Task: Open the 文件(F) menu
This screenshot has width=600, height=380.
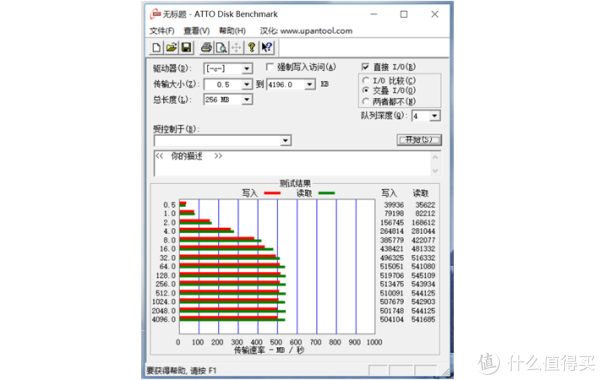Action: pyautogui.click(x=162, y=31)
